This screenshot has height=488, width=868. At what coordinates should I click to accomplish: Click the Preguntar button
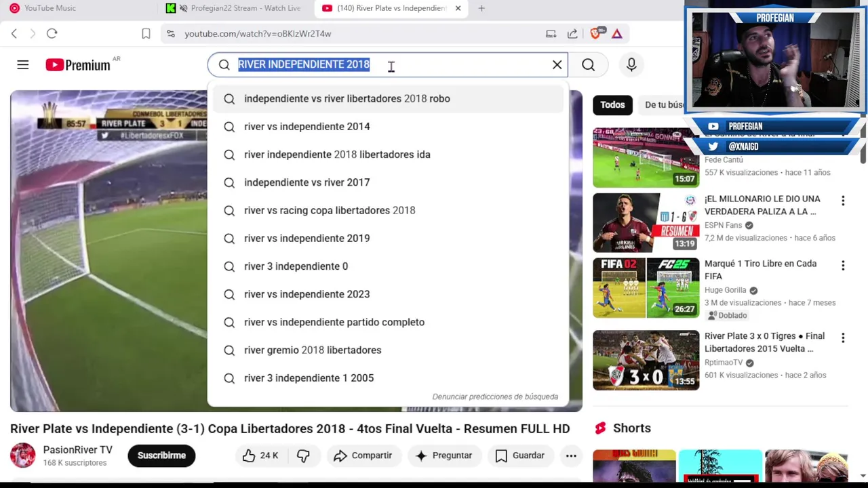(443, 455)
